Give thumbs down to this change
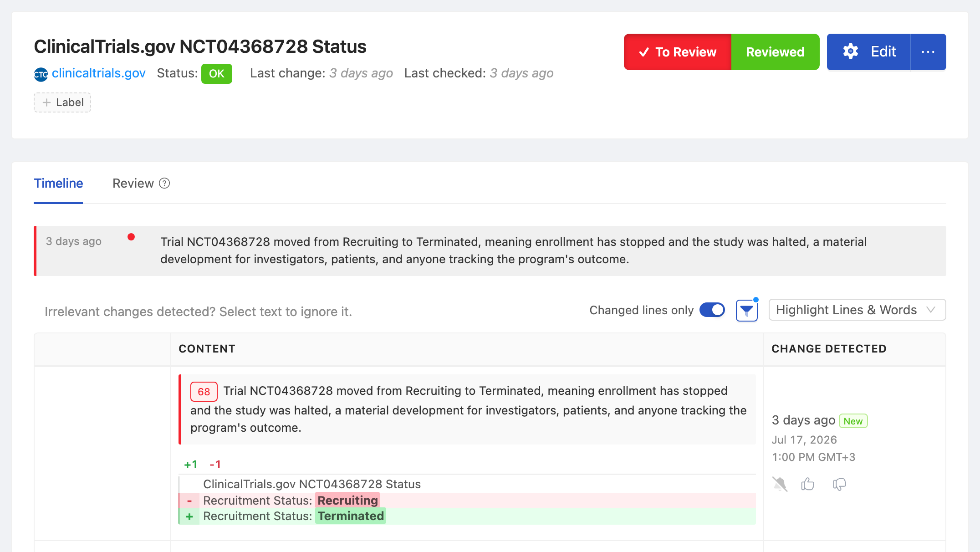This screenshot has height=552, width=980. click(839, 484)
